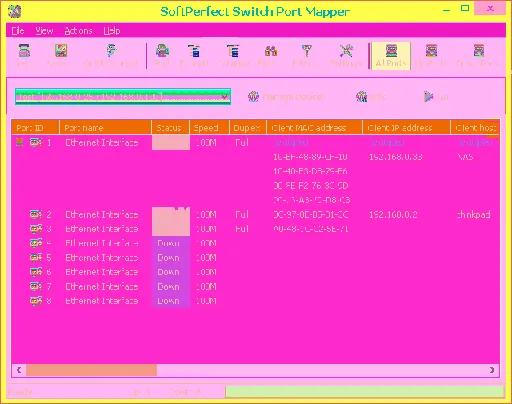
Task: Sort by Port name column header
Action: click(105, 128)
